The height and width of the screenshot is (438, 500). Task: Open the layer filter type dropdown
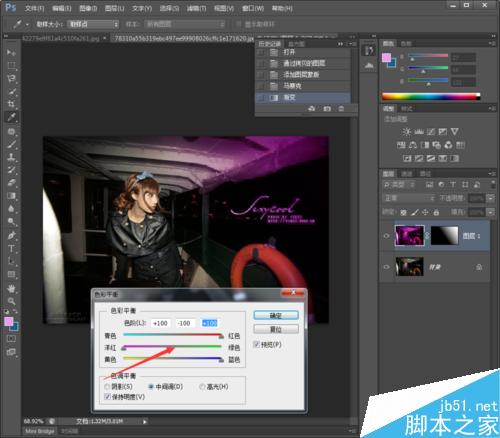click(399, 184)
